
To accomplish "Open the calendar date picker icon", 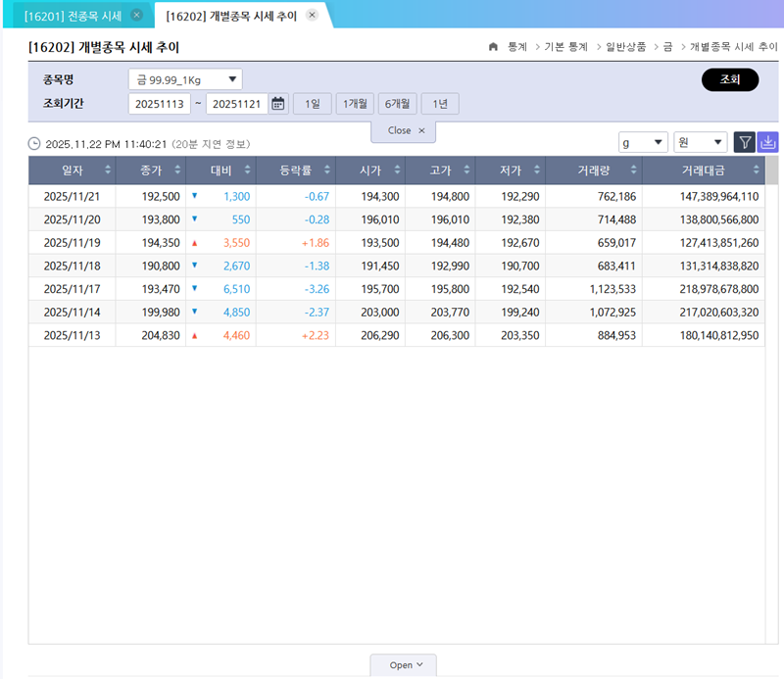I will pyautogui.click(x=278, y=104).
